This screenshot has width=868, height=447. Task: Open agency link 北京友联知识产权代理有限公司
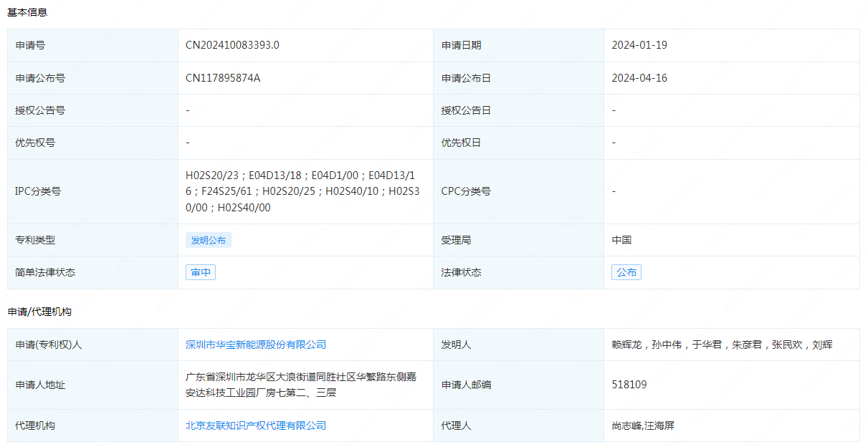256,426
